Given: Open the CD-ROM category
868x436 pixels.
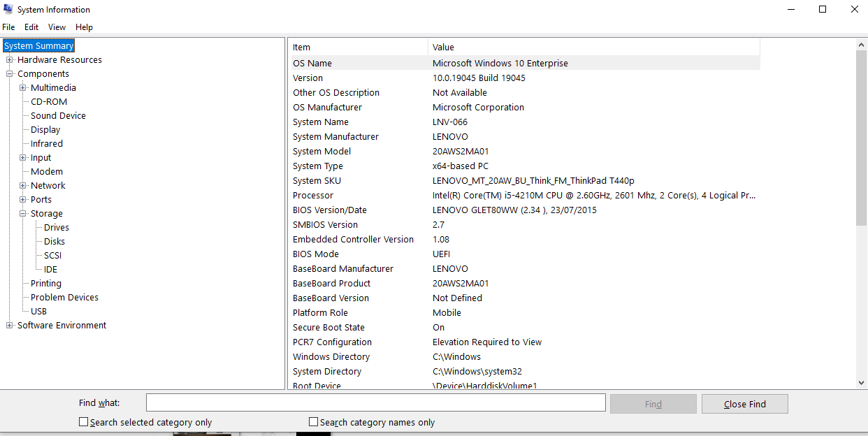Looking at the screenshot, I should (49, 102).
